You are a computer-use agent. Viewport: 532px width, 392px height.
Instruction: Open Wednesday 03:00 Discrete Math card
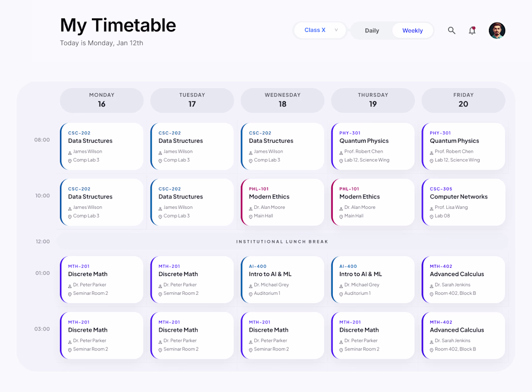click(282, 336)
